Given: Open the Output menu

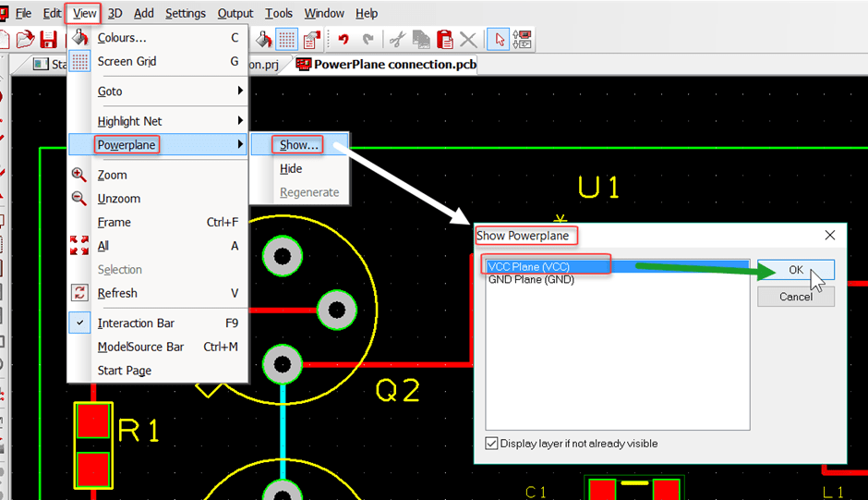Looking at the screenshot, I should (235, 13).
